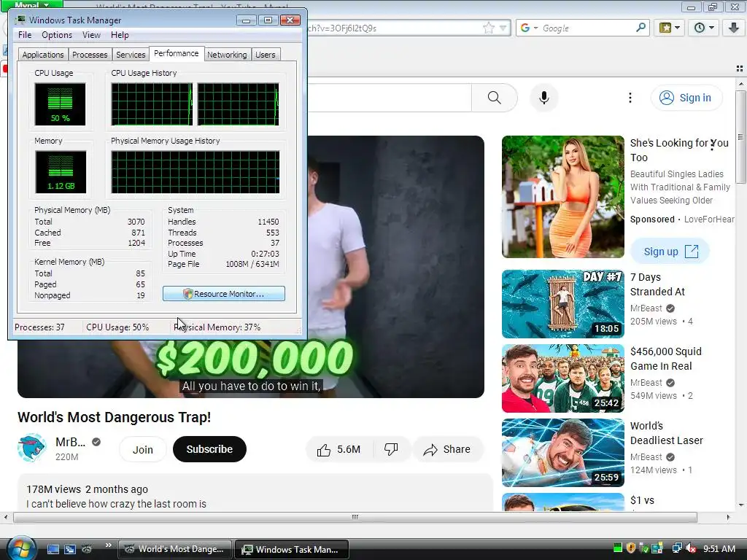The width and height of the screenshot is (747, 560).
Task: Click the vertical scrollbar down arrow
Action: (x=741, y=505)
